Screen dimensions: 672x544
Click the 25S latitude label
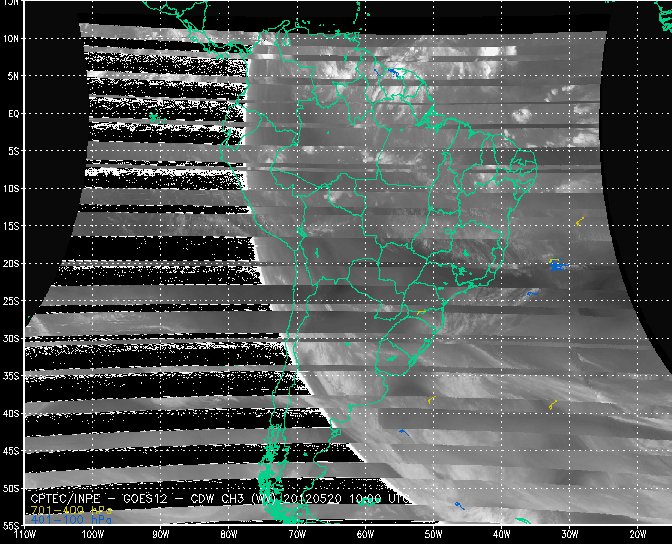pyautogui.click(x=11, y=301)
